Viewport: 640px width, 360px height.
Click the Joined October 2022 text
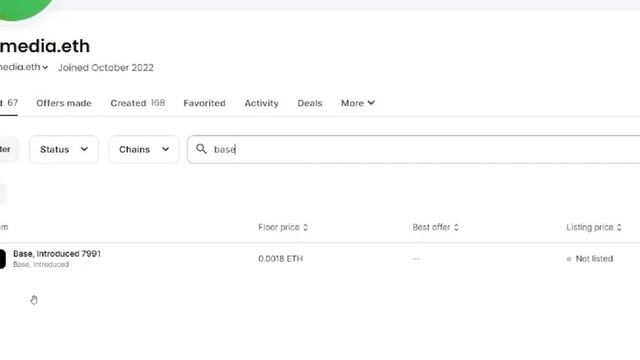(106, 68)
